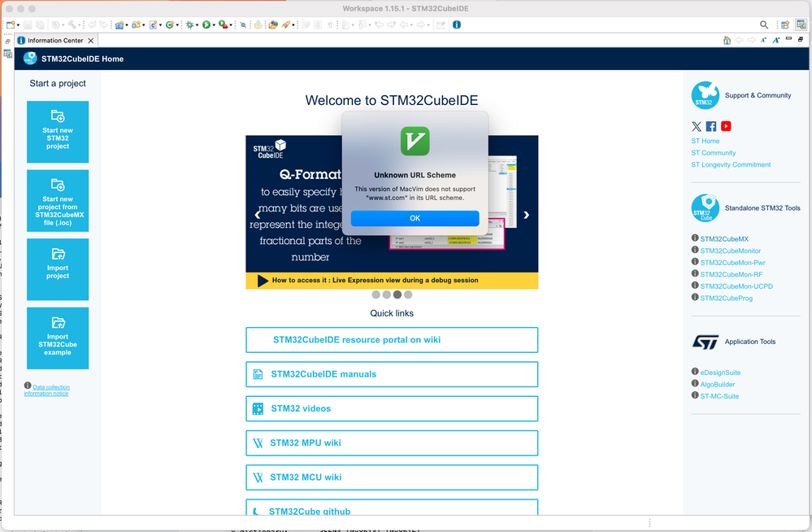
Task: Click Start new STM32 project tile
Action: [x=58, y=132]
